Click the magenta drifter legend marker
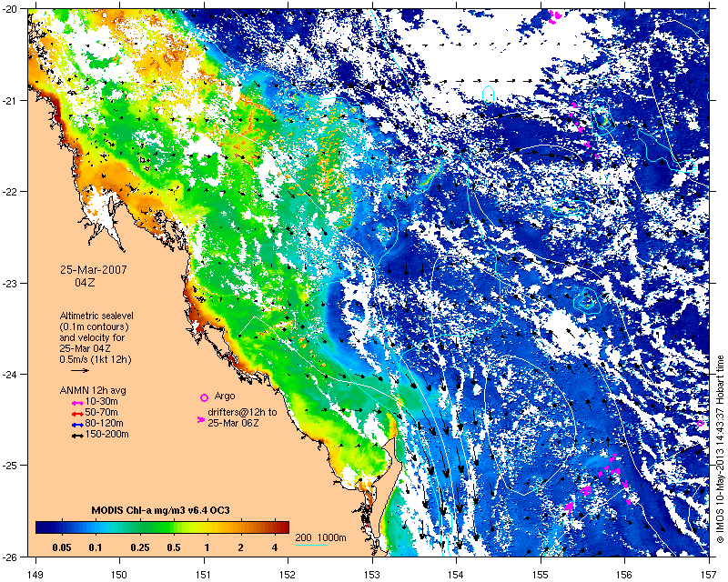 (201, 419)
